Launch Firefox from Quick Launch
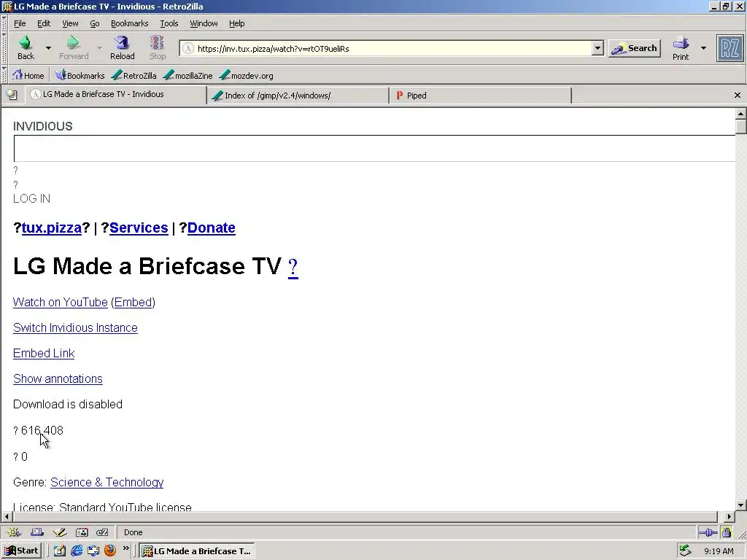The width and height of the screenshot is (747, 560). point(110,551)
